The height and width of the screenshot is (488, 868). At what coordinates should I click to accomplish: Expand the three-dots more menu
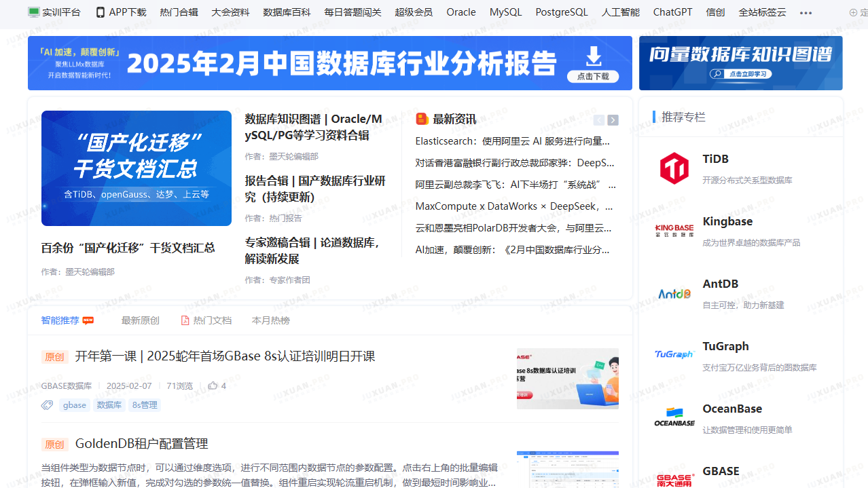[x=806, y=13]
